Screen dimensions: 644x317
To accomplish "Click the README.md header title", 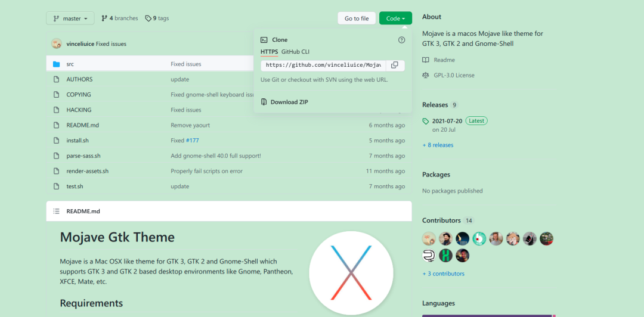I will click(x=83, y=212).
